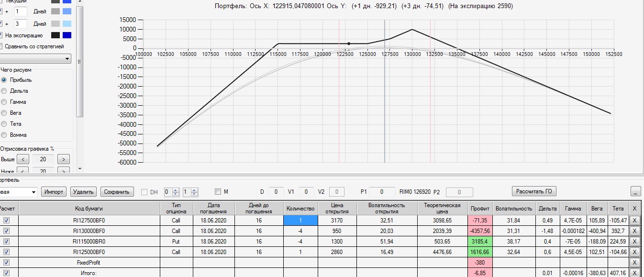Click the P1 input field
This screenshot has height=277, width=644.
coord(381,192)
